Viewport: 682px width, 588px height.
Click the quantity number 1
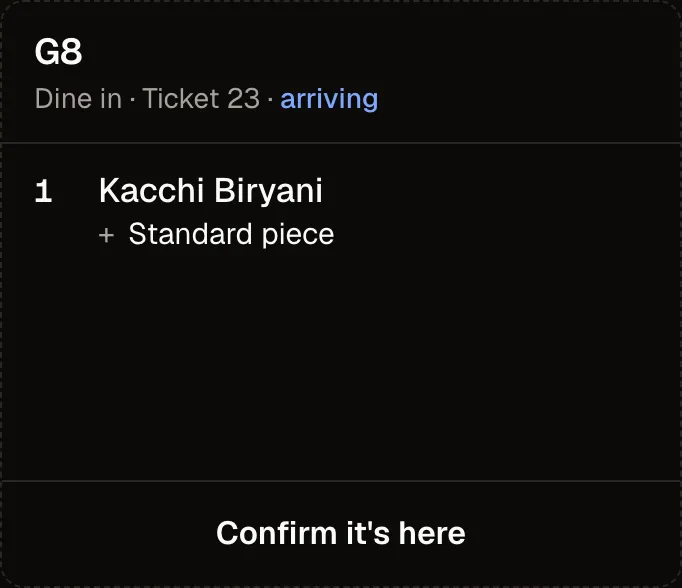[43, 191]
